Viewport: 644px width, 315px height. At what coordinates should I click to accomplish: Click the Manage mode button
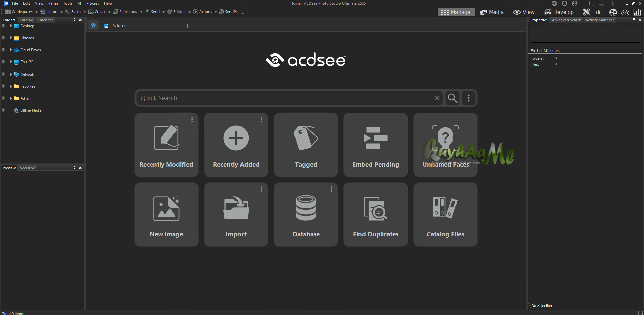point(456,12)
